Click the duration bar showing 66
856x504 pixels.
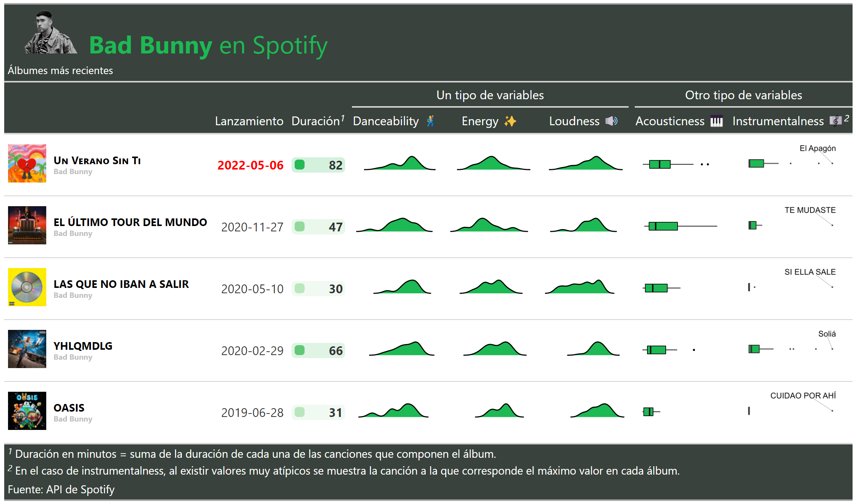click(318, 351)
